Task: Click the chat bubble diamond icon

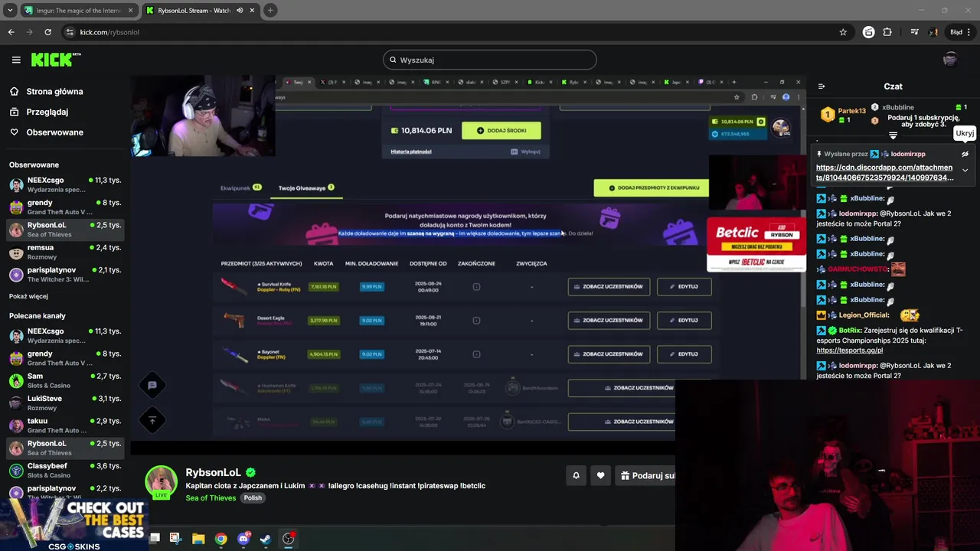Action: coord(152,386)
